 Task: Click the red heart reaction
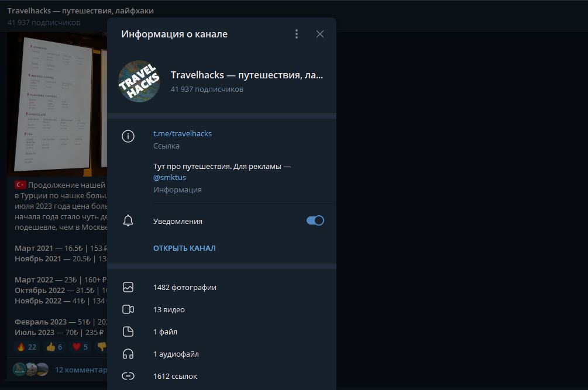[x=80, y=347]
